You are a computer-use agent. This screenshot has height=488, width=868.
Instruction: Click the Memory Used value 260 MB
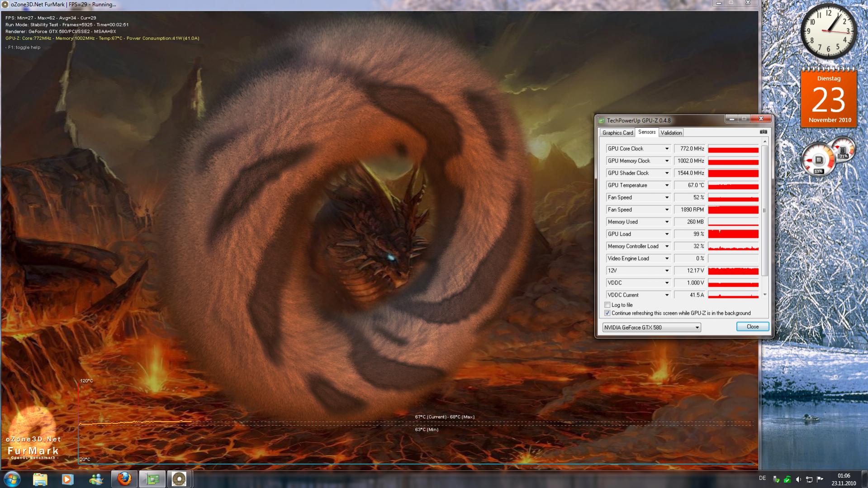pos(689,222)
